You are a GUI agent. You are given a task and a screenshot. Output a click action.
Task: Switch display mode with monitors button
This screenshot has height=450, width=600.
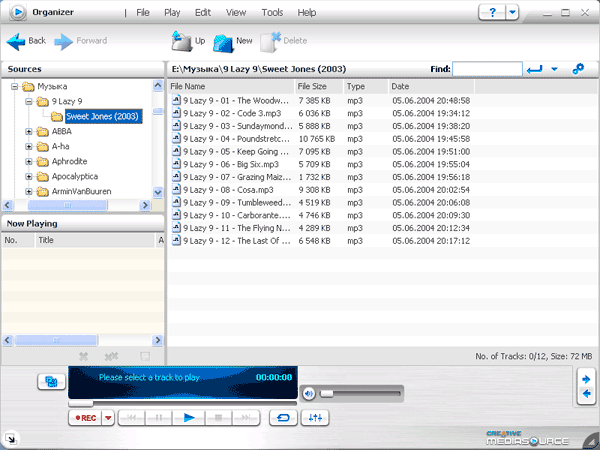tap(51, 382)
